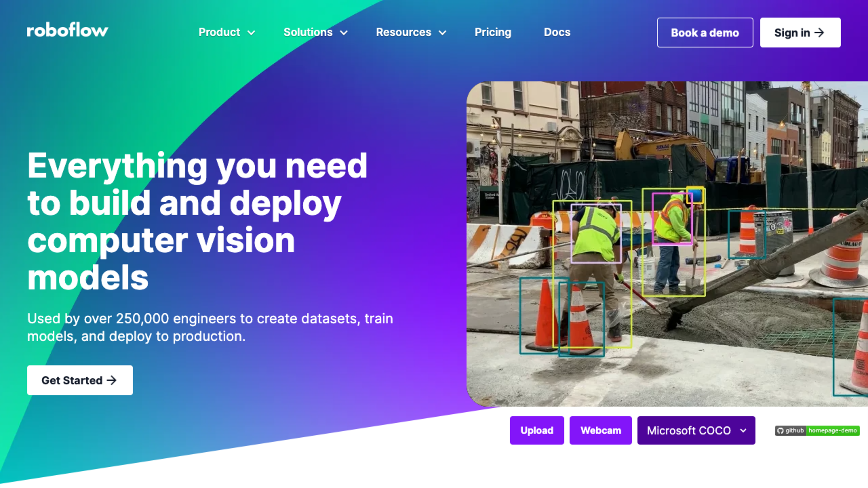The height and width of the screenshot is (488, 868).
Task: Expand the Resources menu chevron
Action: click(442, 33)
